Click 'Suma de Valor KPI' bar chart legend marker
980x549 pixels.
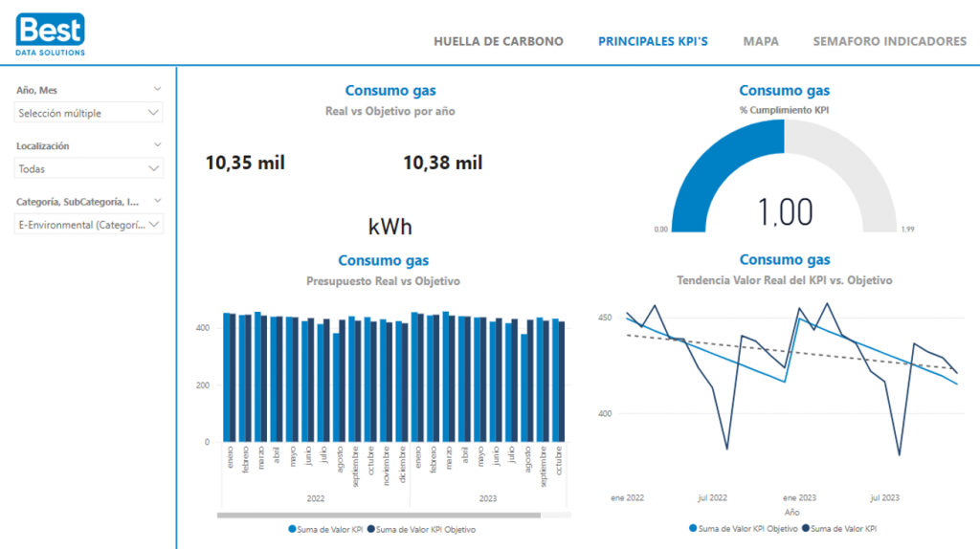point(292,529)
